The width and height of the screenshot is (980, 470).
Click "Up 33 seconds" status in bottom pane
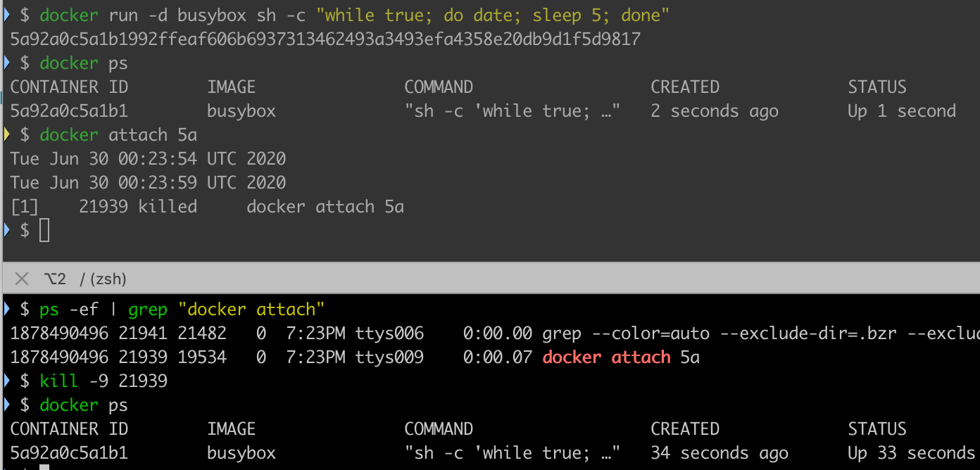point(911,453)
